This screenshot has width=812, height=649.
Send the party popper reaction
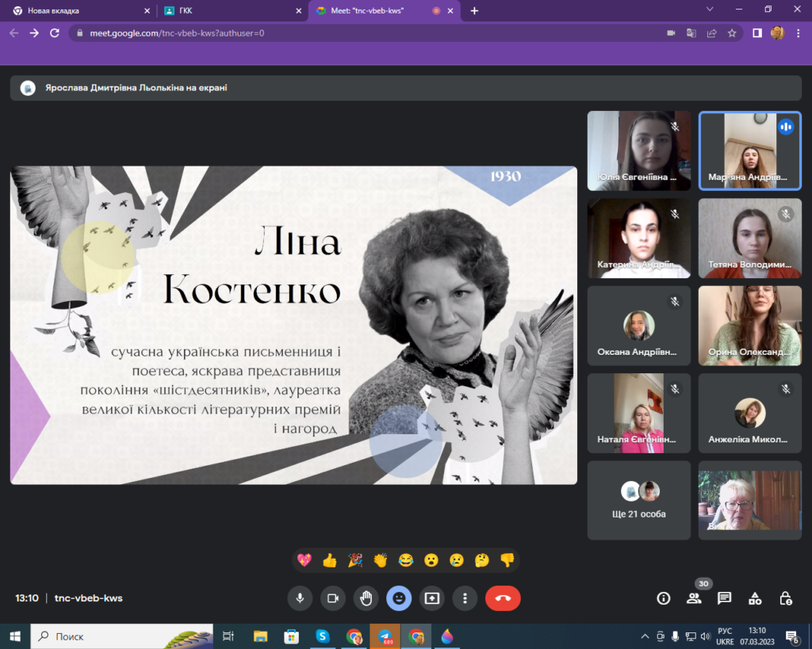coord(355,560)
